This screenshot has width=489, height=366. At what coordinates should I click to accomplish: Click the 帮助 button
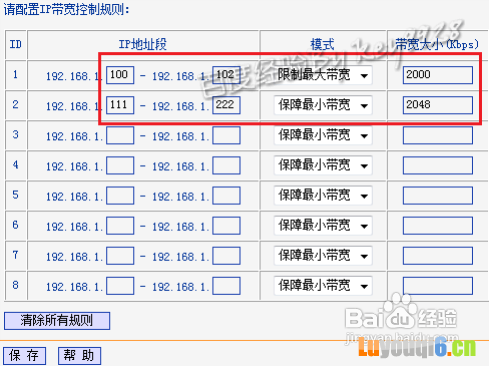79,356
